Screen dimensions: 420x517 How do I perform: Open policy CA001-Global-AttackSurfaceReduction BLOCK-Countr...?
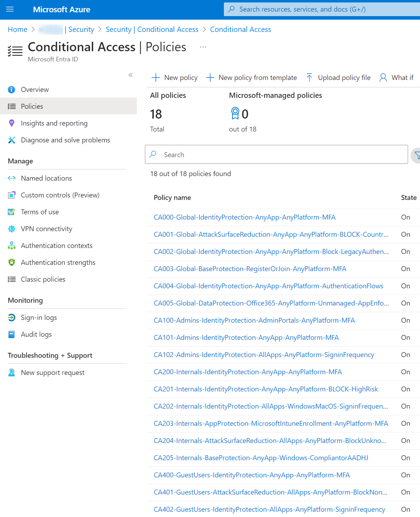click(271, 235)
